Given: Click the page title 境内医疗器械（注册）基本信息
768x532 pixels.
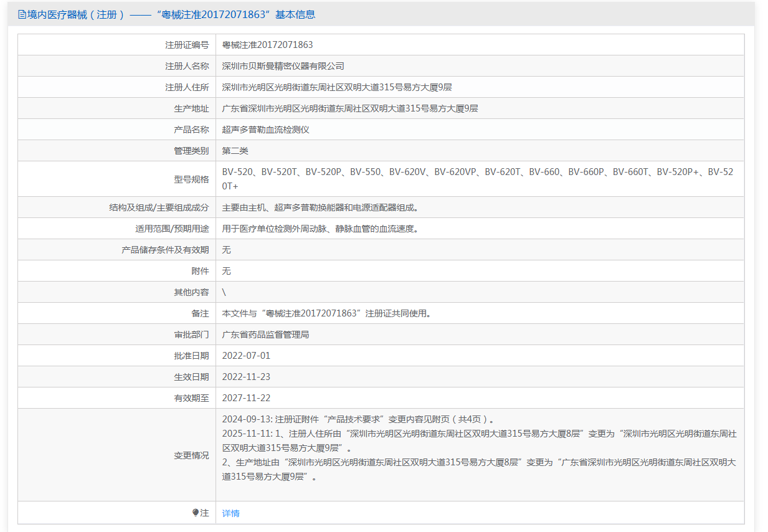Looking at the screenshot, I should pyautogui.click(x=171, y=14).
